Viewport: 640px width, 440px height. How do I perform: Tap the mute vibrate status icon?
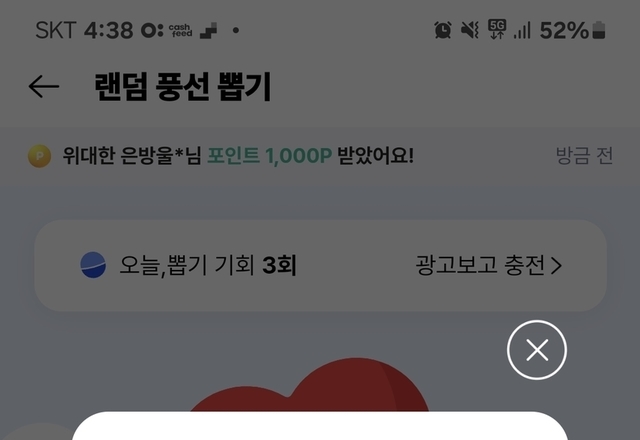[470, 30]
